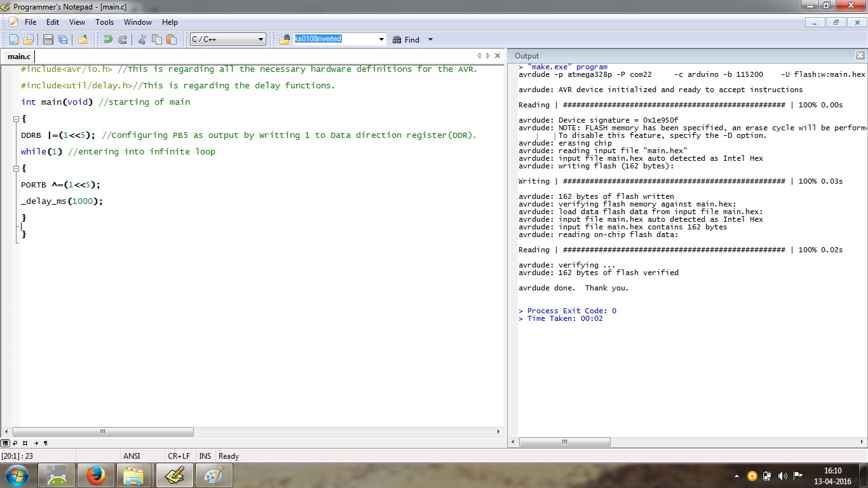Create a new file with the New toolbar icon

click(14, 39)
